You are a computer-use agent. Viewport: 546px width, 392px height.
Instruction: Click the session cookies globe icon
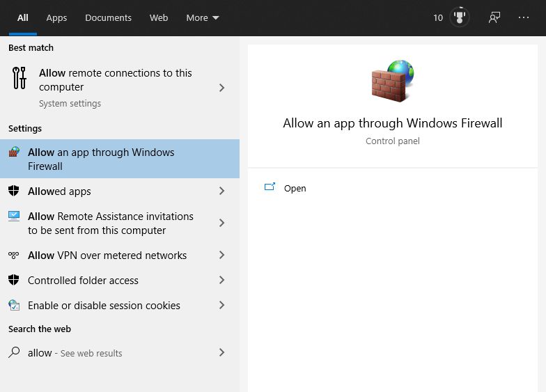14,305
